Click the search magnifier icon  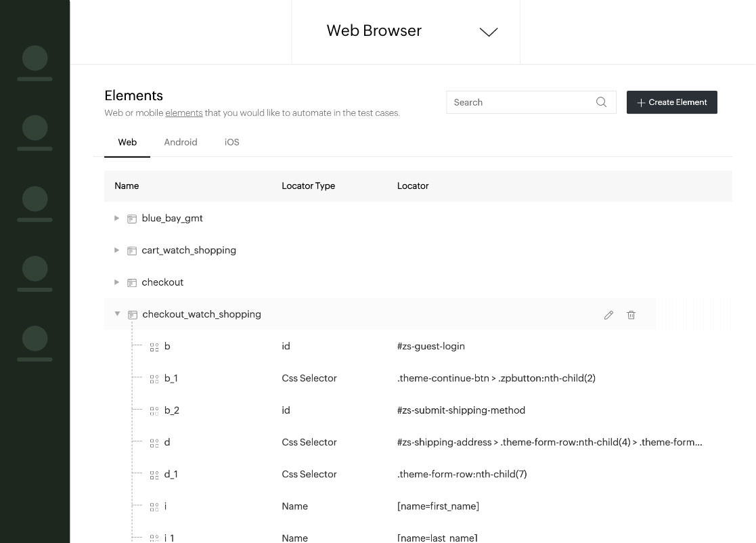[601, 102]
